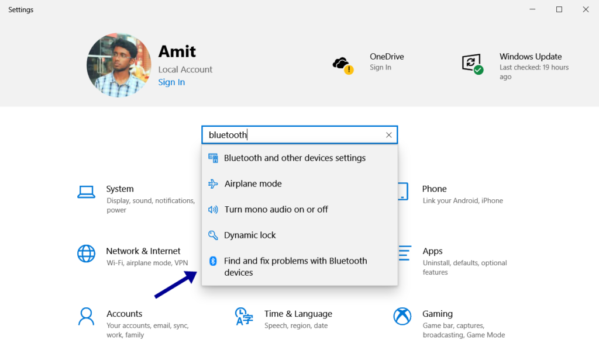Open Find and fix problems with Bluetooth devices

[x=295, y=266]
